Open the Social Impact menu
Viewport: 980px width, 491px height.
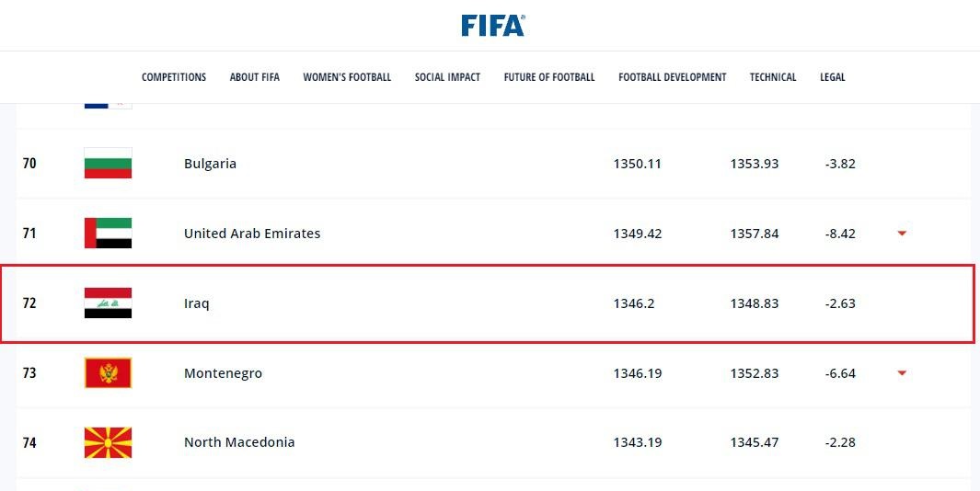(x=447, y=77)
